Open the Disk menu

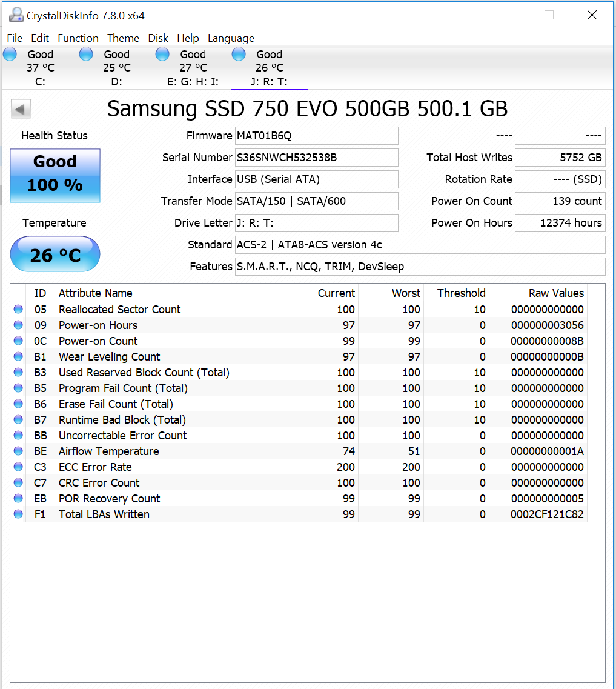click(x=158, y=38)
